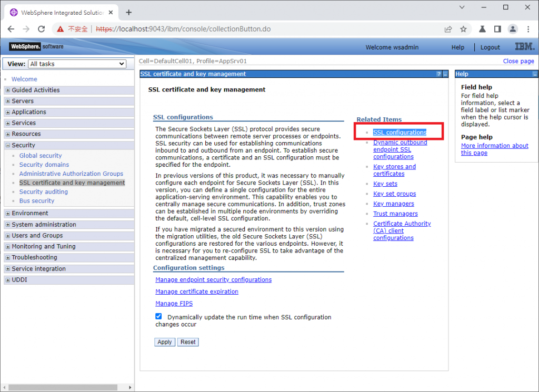The width and height of the screenshot is (539, 392).
Task: Open Certificate Authority client configurations
Action: (x=402, y=230)
